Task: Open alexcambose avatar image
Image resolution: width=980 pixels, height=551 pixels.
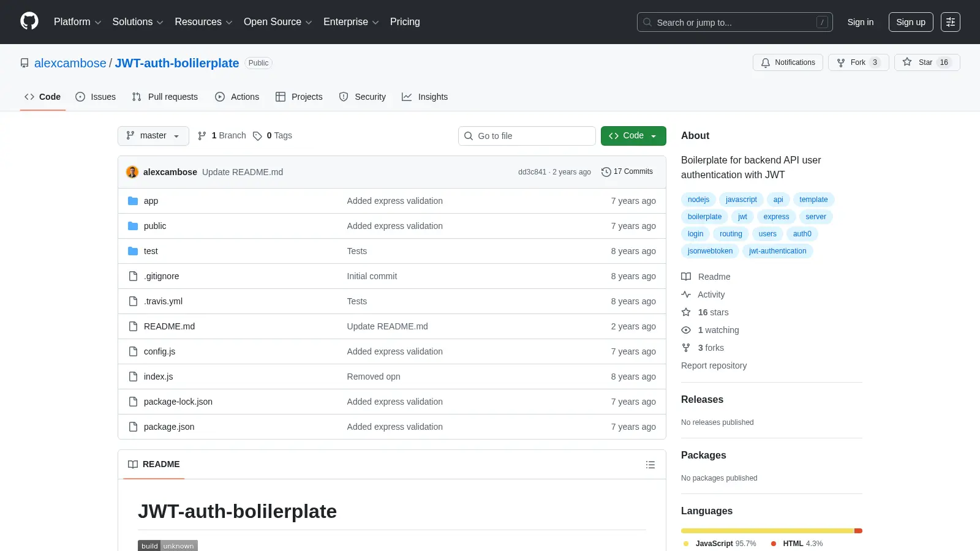Action: pyautogui.click(x=132, y=172)
